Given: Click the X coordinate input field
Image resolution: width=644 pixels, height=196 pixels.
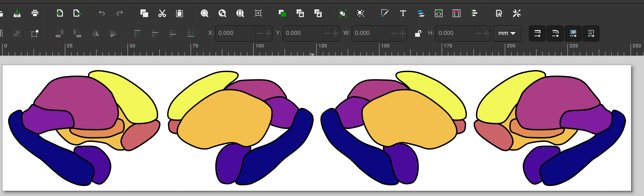Looking at the screenshot, I should [x=236, y=33].
